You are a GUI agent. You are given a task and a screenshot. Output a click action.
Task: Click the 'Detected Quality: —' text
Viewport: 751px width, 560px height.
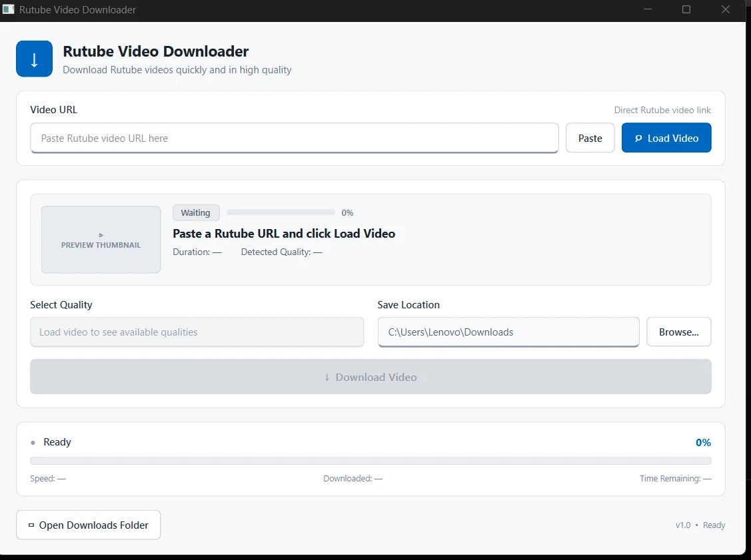click(282, 252)
